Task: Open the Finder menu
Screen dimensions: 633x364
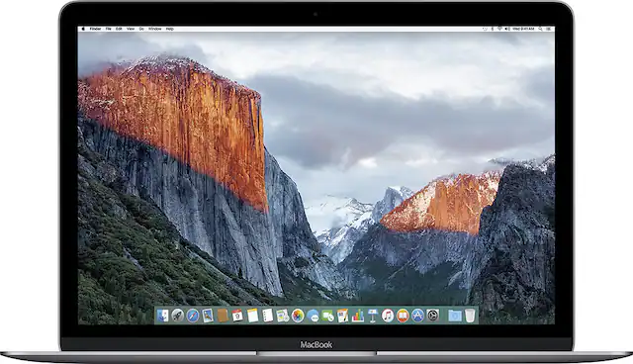Action: (x=95, y=29)
